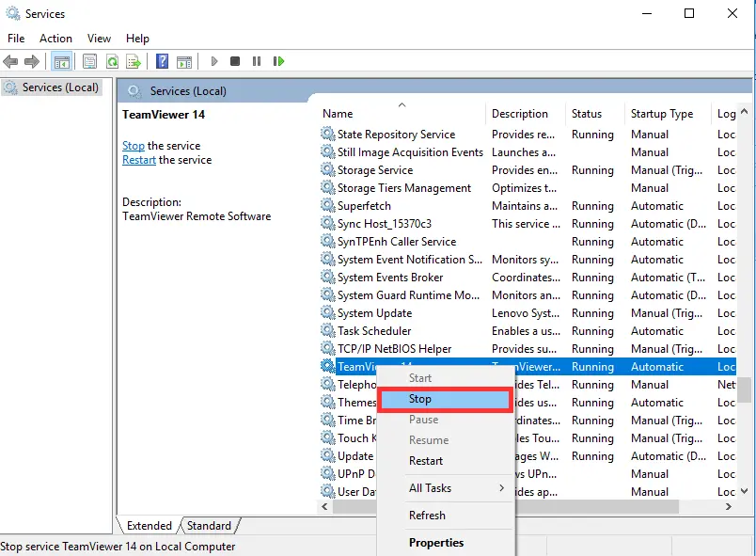Click the gear icon of Storage Service
The image size is (756, 556).
328,169
